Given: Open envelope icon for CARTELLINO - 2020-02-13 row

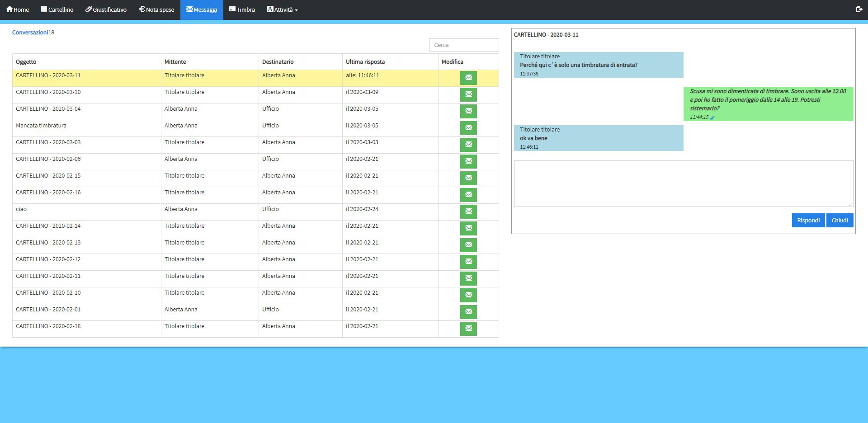Looking at the screenshot, I should [x=468, y=245].
